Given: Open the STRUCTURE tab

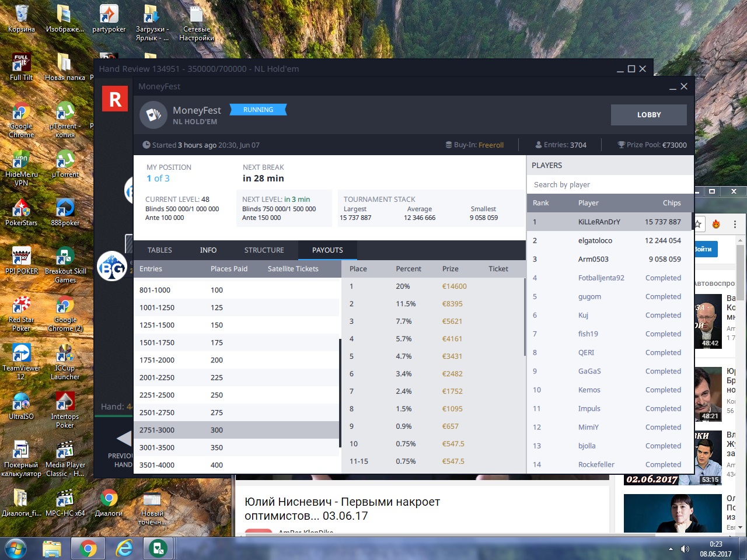Looking at the screenshot, I should [264, 250].
